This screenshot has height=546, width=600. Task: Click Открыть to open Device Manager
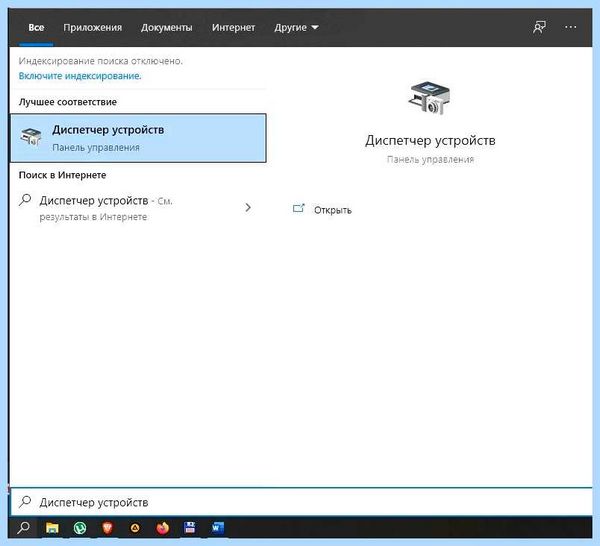(333, 210)
